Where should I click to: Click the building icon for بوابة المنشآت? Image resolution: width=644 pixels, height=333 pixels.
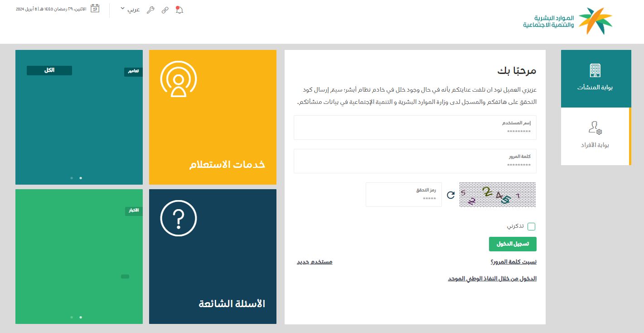click(x=595, y=70)
